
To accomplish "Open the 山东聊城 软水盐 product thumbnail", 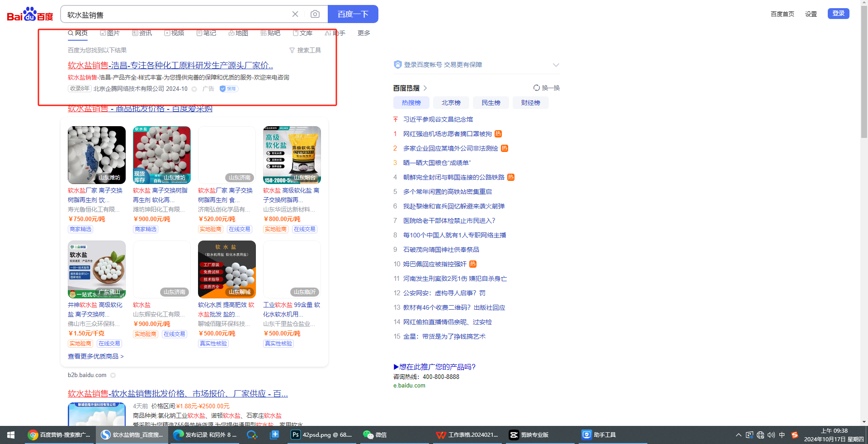I will (227, 269).
